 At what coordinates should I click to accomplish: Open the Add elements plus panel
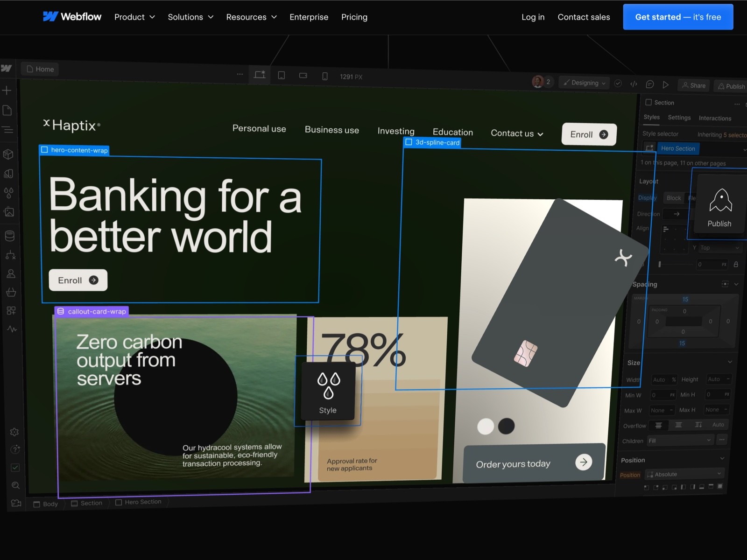point(7,90)
